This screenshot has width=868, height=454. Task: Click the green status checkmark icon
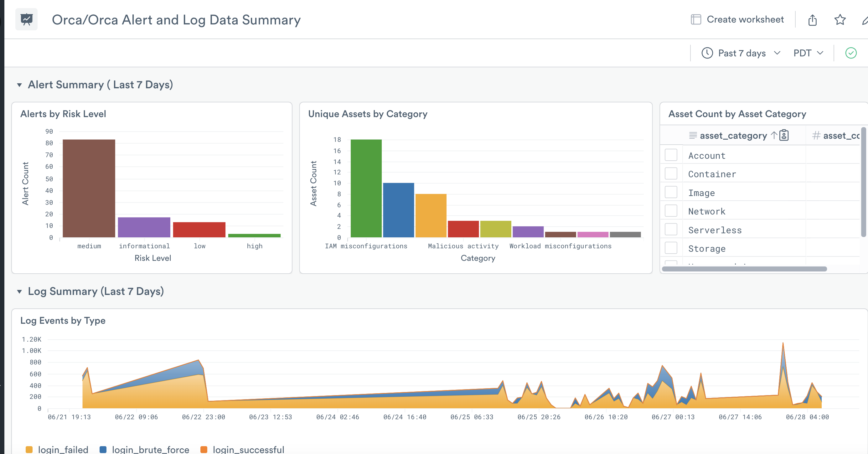point(851,53)
